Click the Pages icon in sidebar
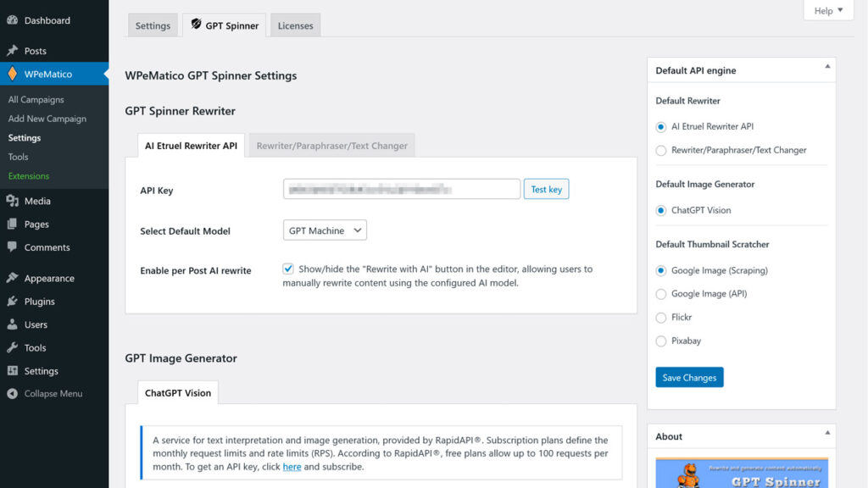The width and height of the screenshot is (868, 488). pos(12,225)
